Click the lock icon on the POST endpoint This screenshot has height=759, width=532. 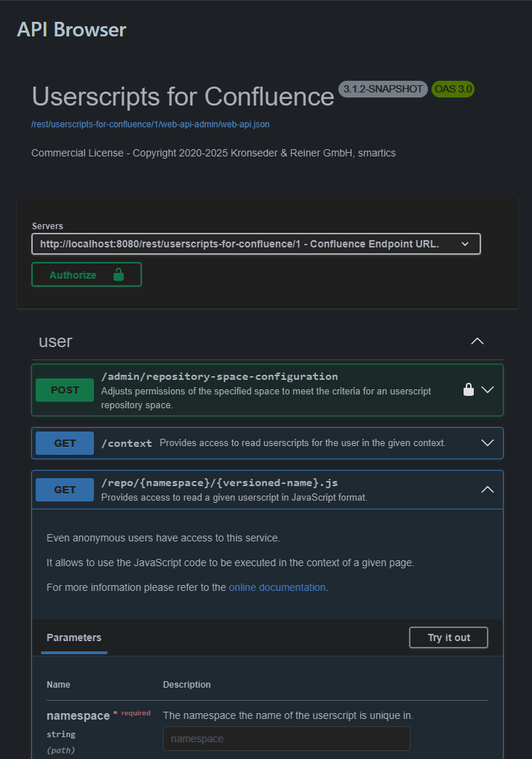tap(469, 390)
